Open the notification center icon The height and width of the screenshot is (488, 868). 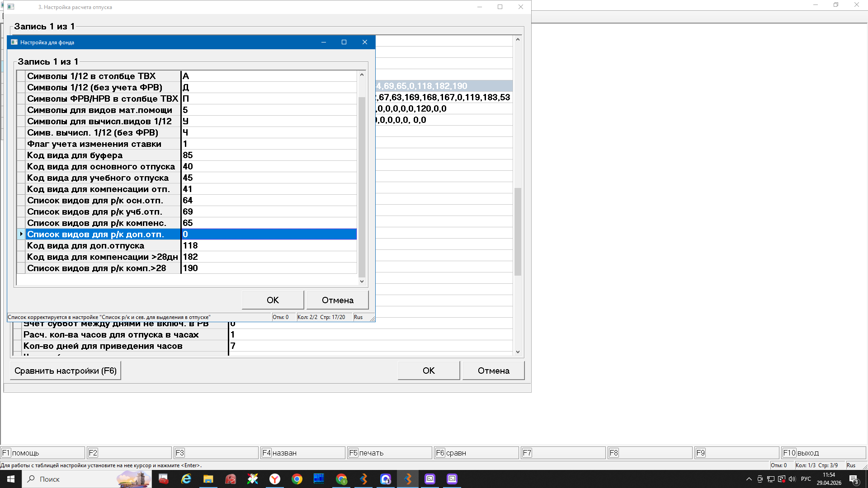point(854,479)
